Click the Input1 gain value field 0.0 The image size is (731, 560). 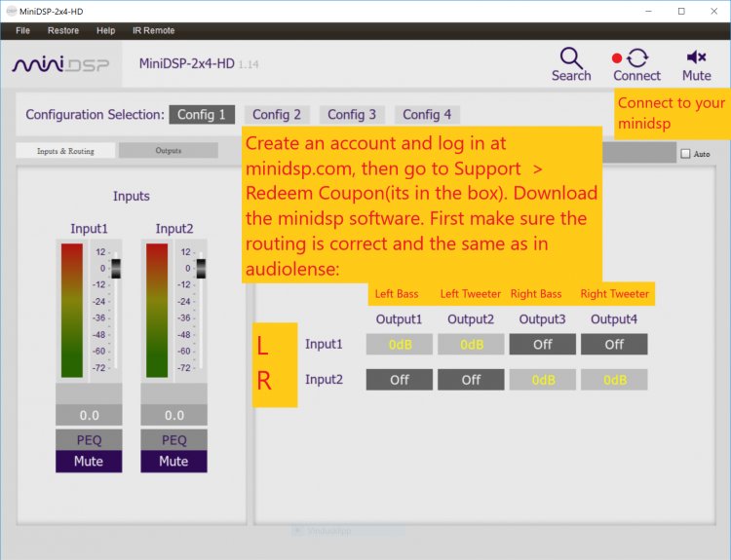point(89,415)
